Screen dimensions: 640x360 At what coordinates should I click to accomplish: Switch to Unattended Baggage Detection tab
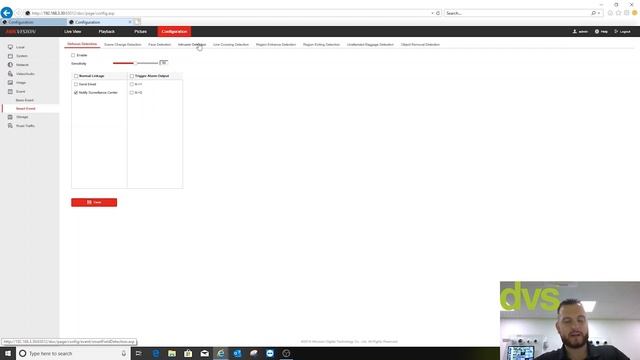370,44
